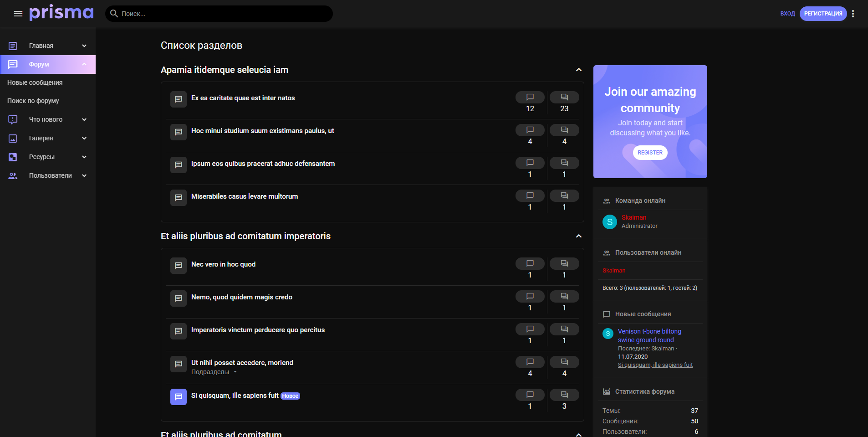
Task: Open the hamburger menu icon
Action: pyautogui.click(x=18, y=14)
